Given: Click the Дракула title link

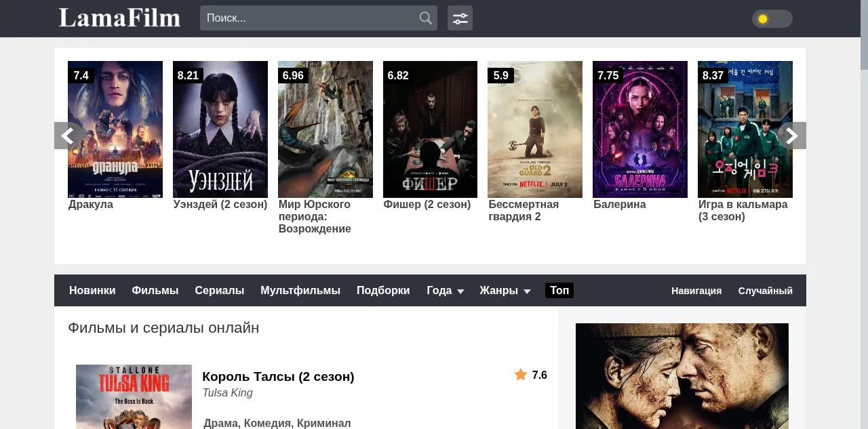Looking at the screenshot, I should (x=91, y=205).
